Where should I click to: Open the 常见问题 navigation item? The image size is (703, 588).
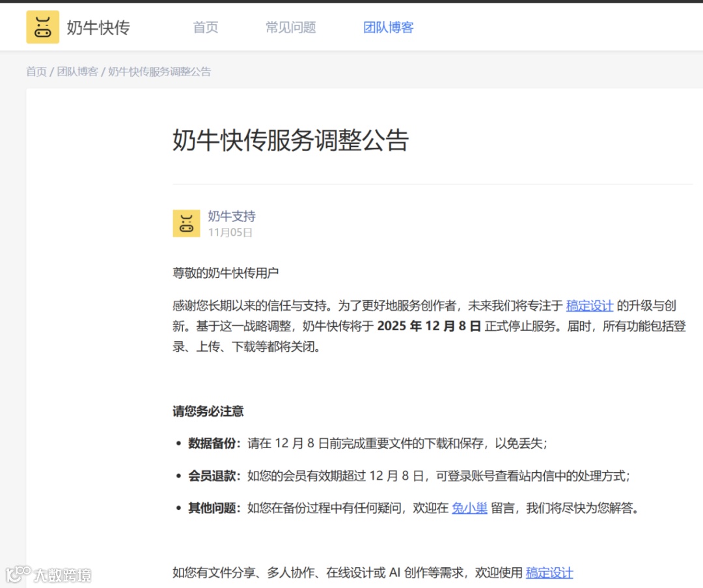tap(290, 27)
